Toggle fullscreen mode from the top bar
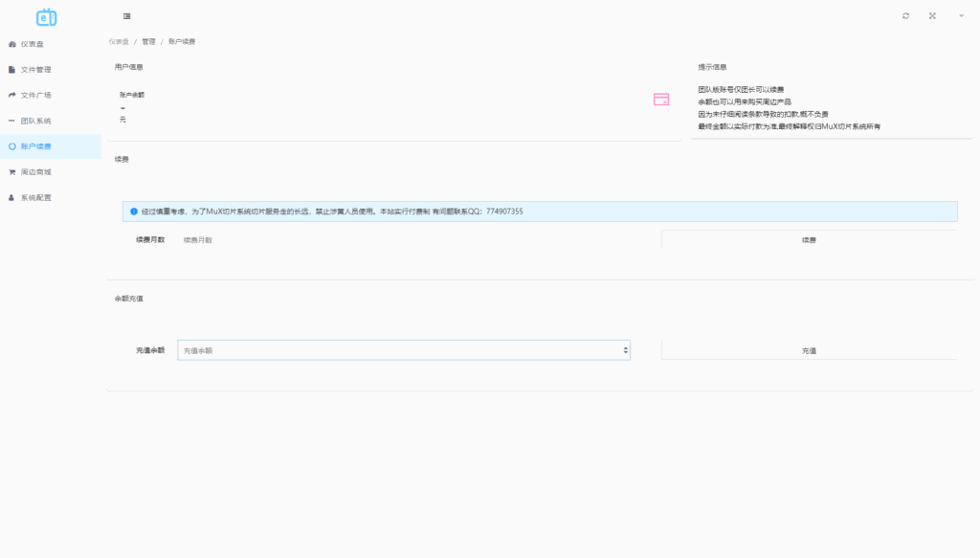This screenshot has height=558, width=980. pyautogui.click(x=931, y=15)
